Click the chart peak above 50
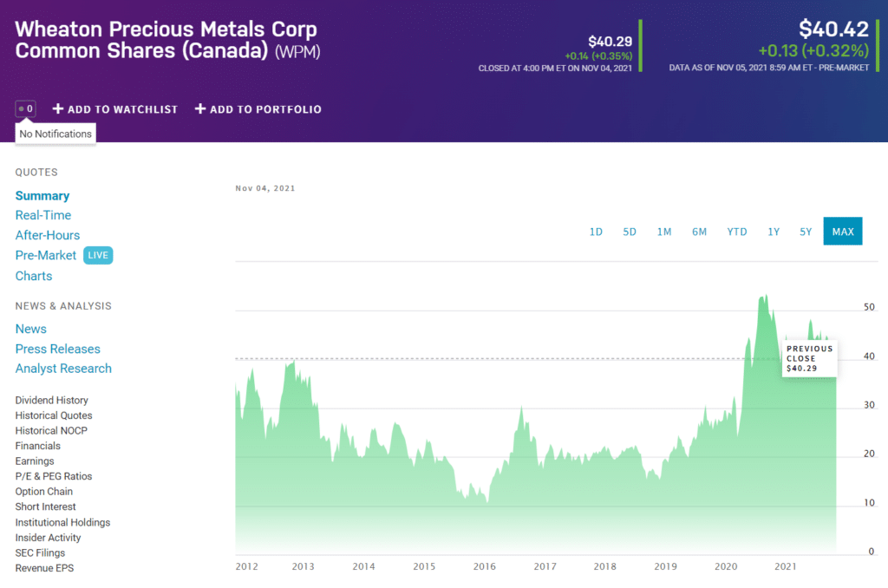This screenshot has height=588, width=888. tap(766, 296)
